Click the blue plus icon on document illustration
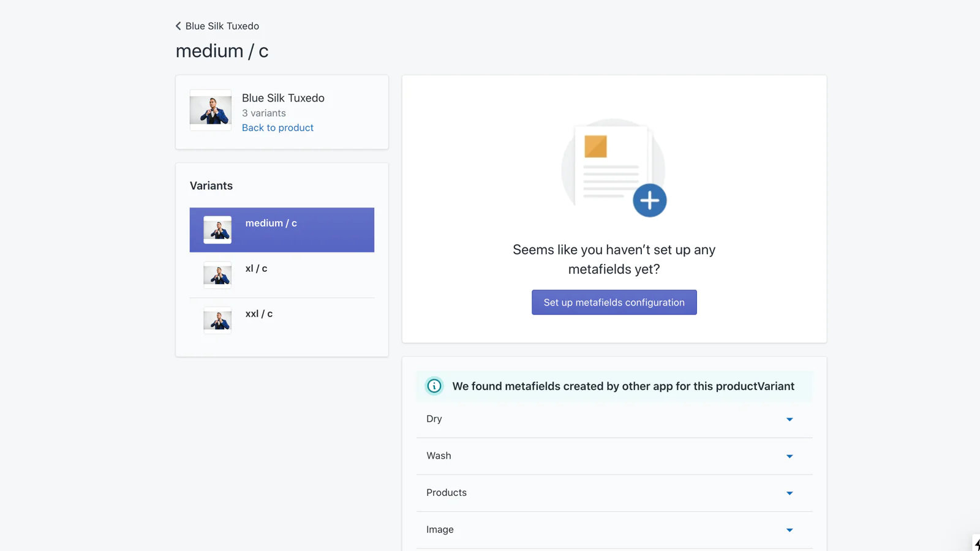 point(649,200)
